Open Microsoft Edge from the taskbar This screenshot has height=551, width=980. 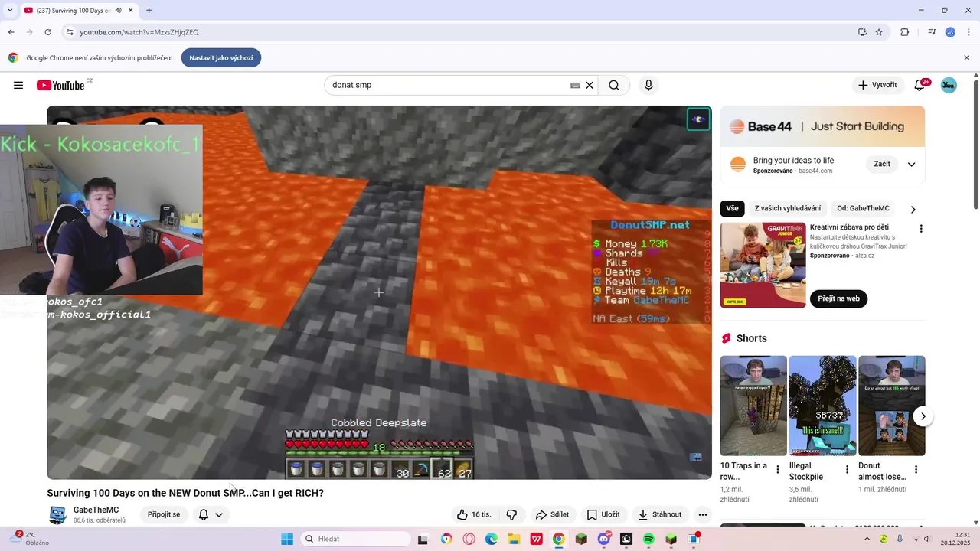[492, 539]
